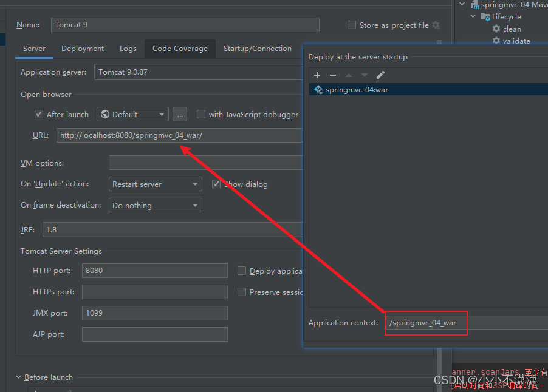Switch to the Code Coverage tab
Image resolution: width=548 pixels, height=392 pixels.
(x=180, y=49)
